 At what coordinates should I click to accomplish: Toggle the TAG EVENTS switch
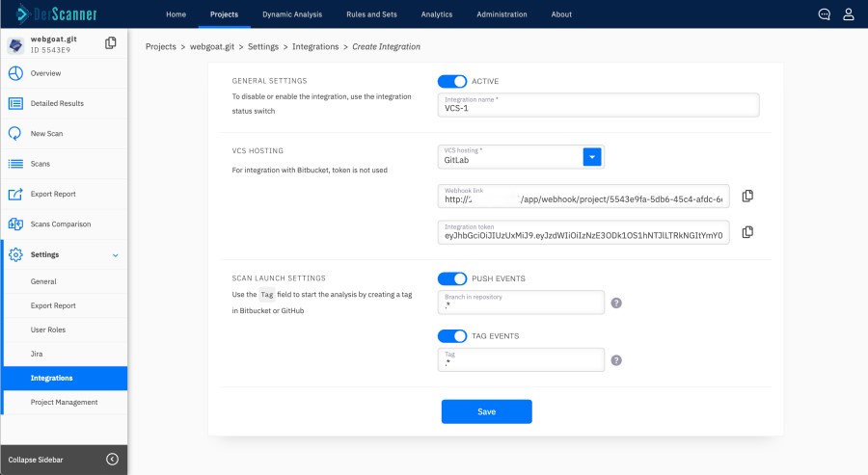[x=452, y=336]
